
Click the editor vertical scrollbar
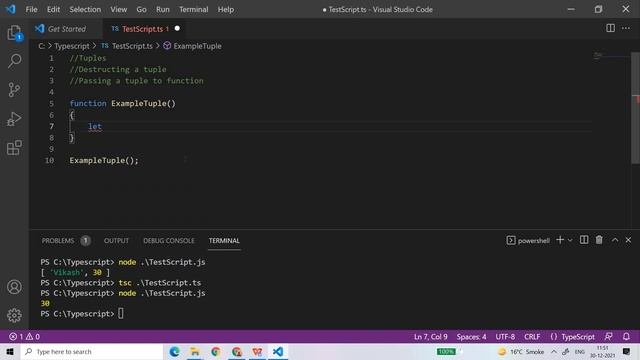pos(636,108)
